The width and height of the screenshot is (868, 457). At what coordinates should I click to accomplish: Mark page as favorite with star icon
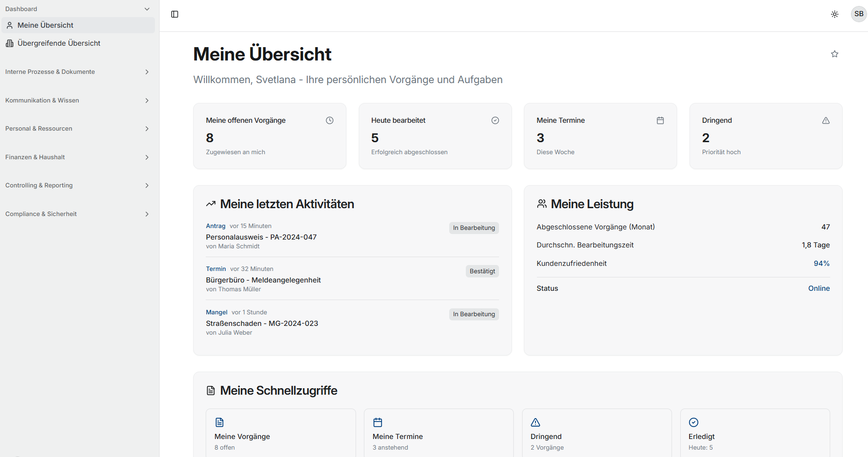pyautogui.click(x=835, y=54)
